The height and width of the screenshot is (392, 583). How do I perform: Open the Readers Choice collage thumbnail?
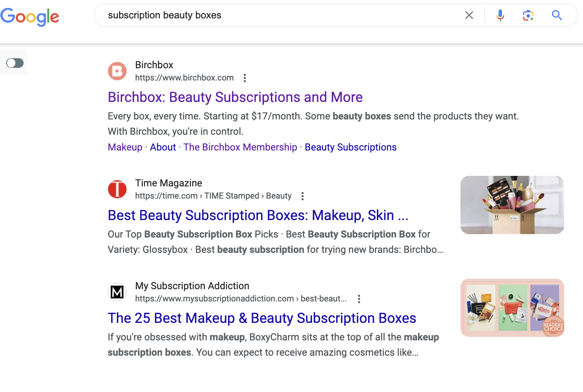click(512, 308)
